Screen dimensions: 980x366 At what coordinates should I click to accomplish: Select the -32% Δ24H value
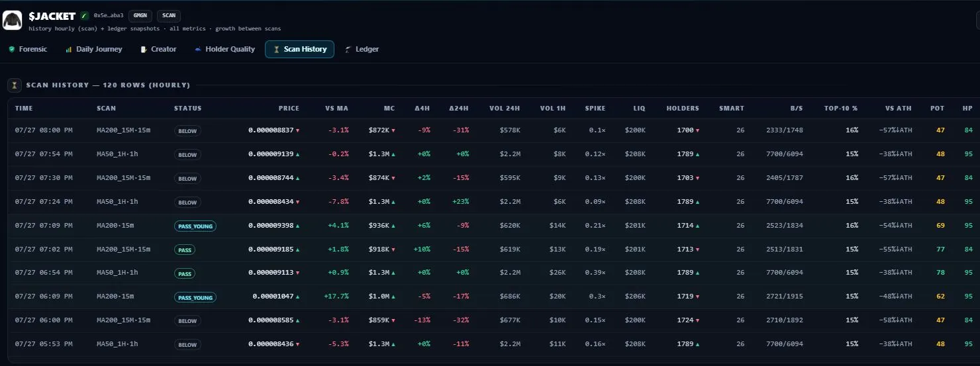click(x=461, y=320)
